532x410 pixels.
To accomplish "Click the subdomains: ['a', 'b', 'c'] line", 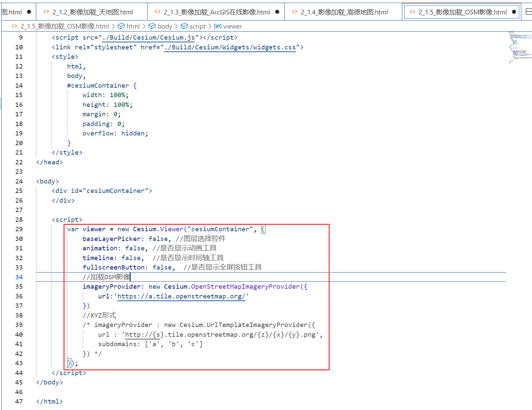I will point(150,344).
